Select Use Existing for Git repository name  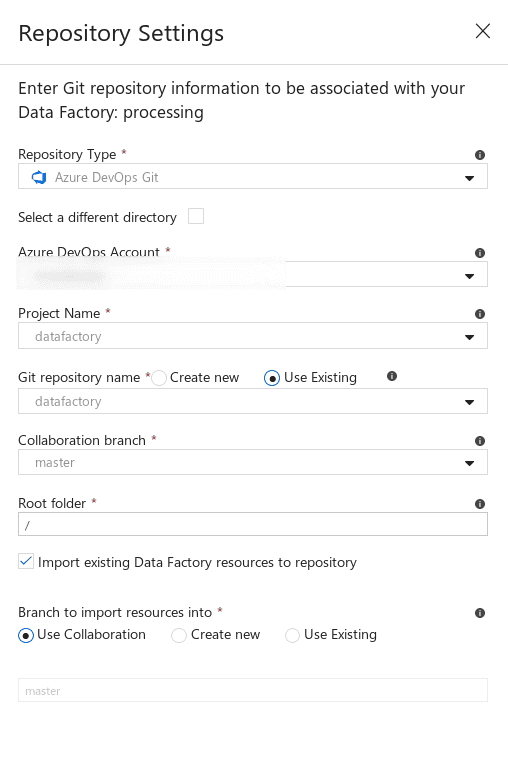point(272,378)
